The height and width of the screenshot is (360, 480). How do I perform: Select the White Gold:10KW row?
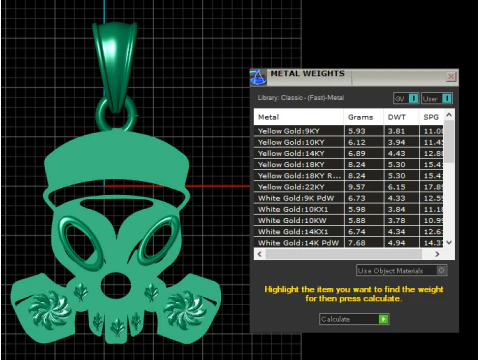(x=349, y=220)
